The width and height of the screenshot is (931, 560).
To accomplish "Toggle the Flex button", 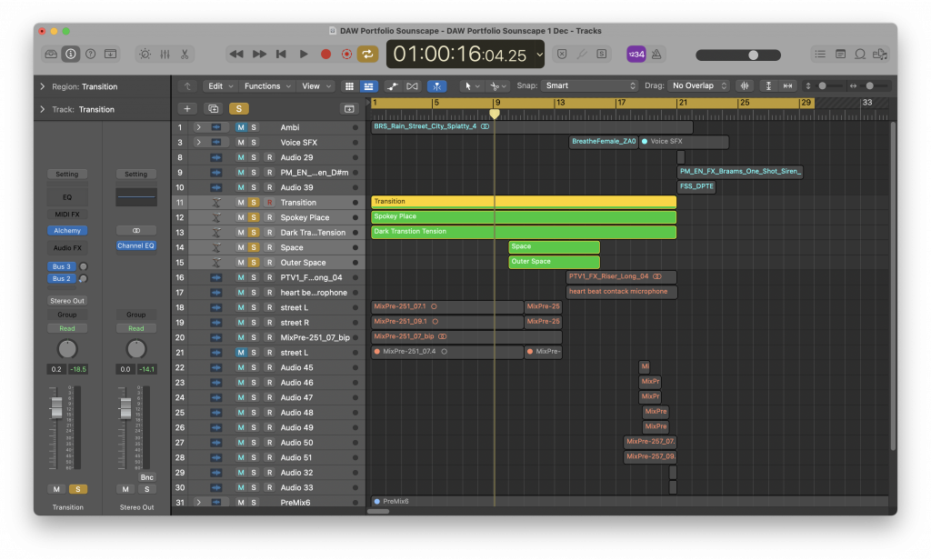I will click(412, 86).
